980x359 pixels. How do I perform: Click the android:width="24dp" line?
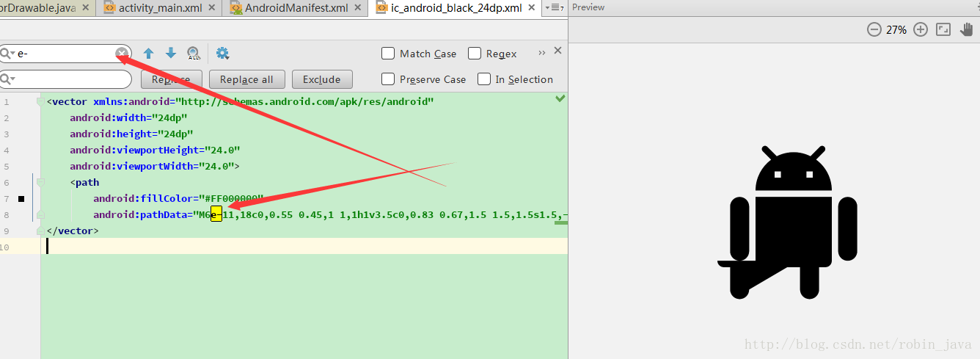129,117
